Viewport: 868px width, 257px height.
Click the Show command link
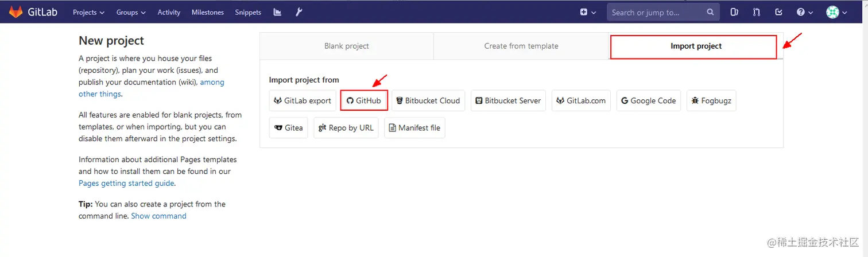(x=158, y=216)
